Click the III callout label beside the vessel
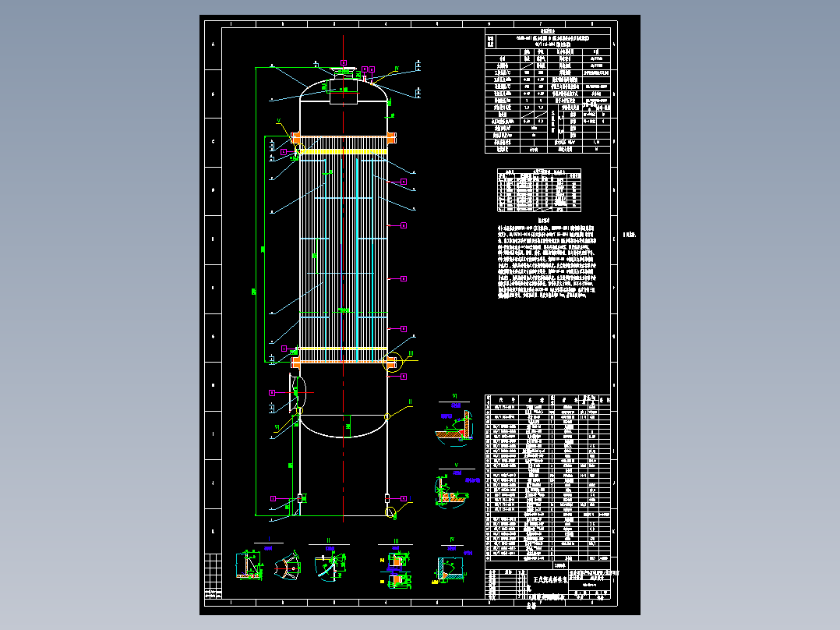Image resolution: width=840 pixels, height=630 pixels. 411,353
